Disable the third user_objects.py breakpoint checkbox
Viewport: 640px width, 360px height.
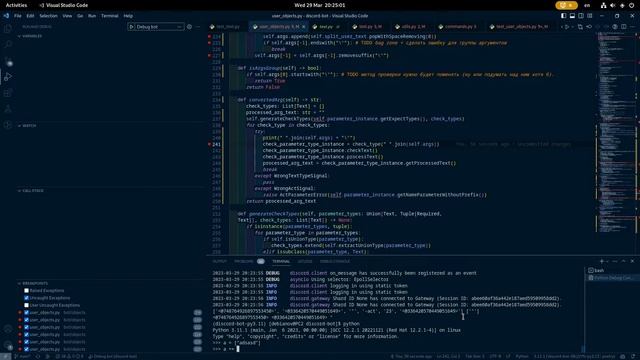[x=27, y=327]
